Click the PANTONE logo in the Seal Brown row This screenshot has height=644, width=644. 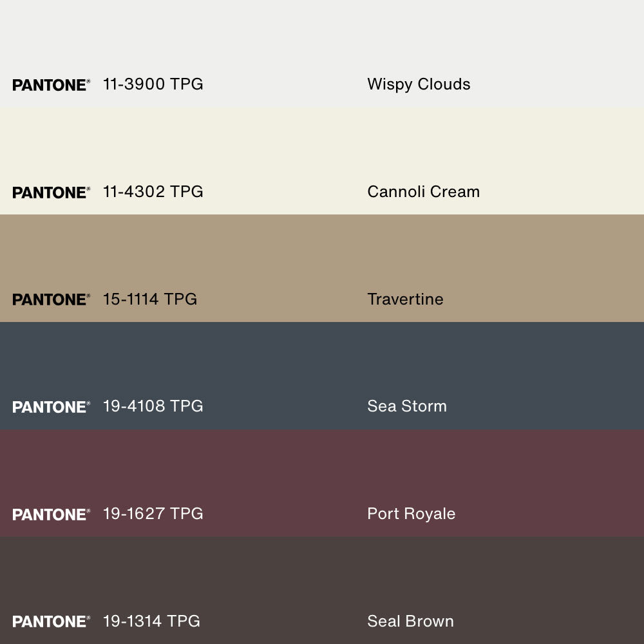pos(51,621)
